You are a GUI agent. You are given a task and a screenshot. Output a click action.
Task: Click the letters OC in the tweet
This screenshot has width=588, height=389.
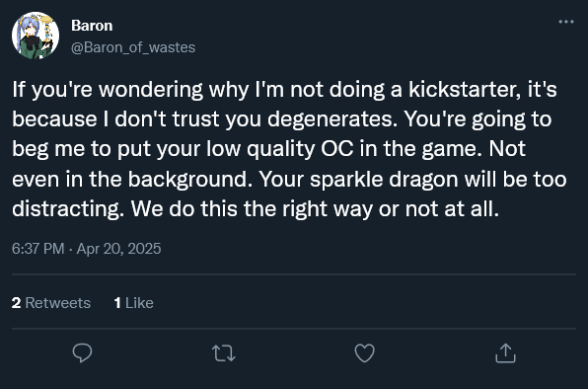[x=337, y=149]
